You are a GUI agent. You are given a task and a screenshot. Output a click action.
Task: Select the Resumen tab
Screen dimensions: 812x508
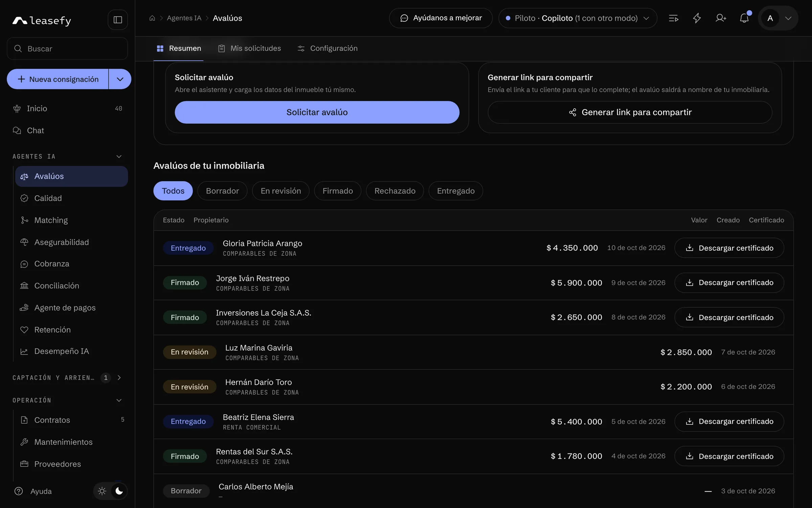point(179,48)
